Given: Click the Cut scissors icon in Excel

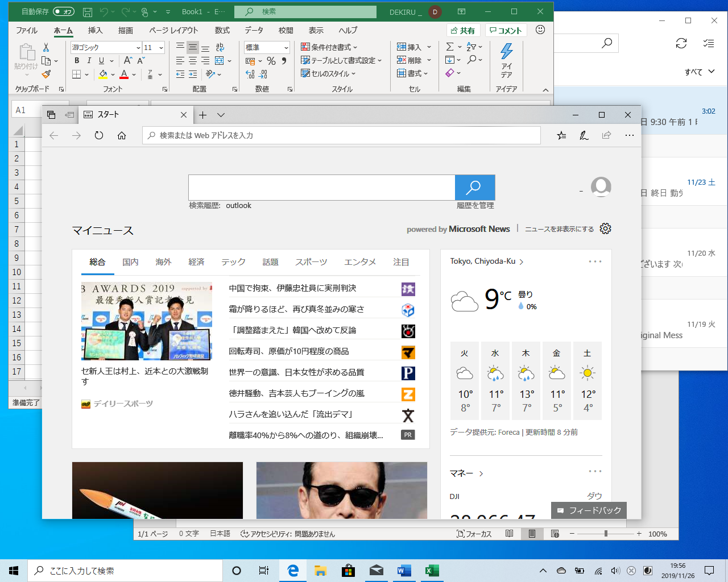Looking at the screenshot, I should 46,47.
